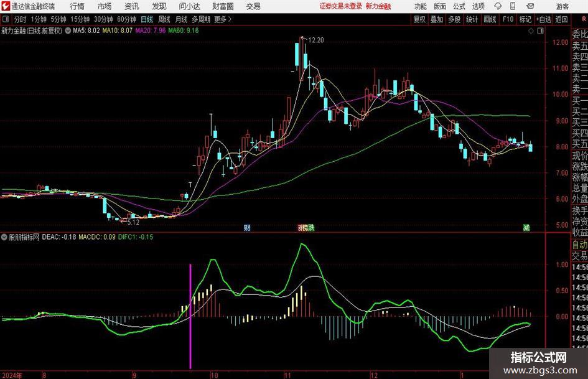Click the magenta vertical signal line

pyautogui.click(x=190, y=316)
